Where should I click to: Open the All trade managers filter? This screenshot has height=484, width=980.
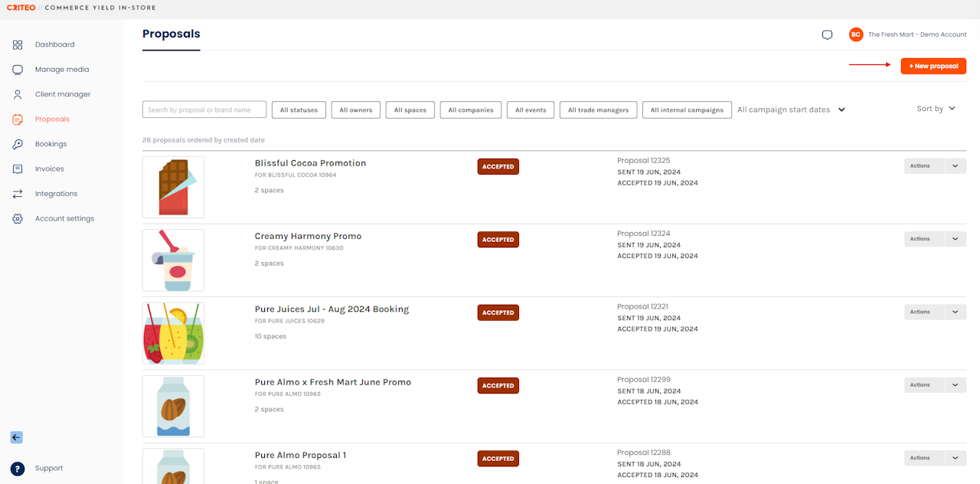[598, 110]
